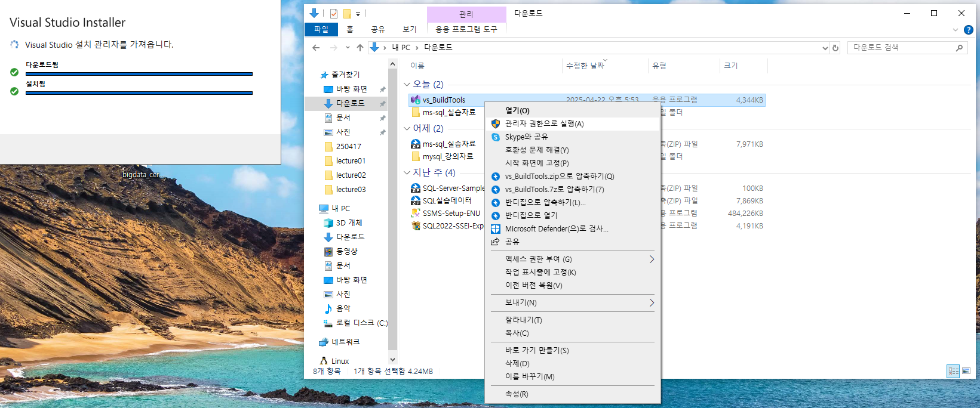980x408 pixels.
Task: Click the 3D 개체 cube icon in navigation pane
Action: pyautogui.click(x=328, y=222)
